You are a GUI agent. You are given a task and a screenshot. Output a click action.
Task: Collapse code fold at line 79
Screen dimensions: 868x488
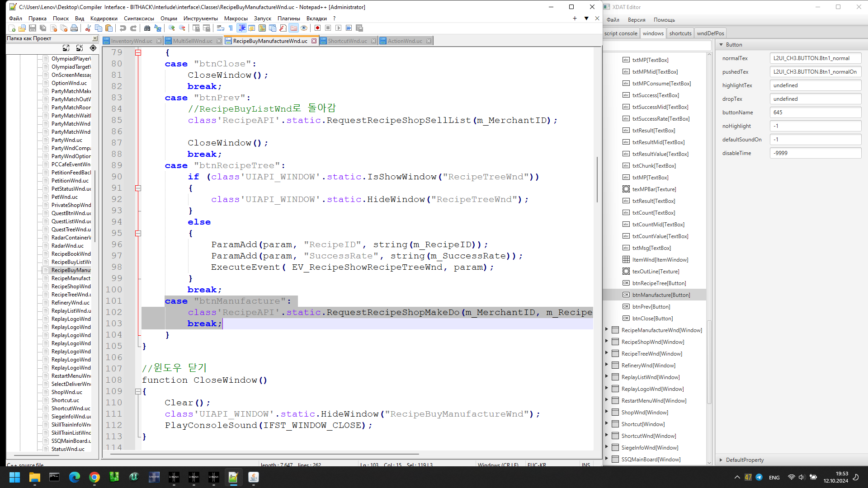(138, 52)
